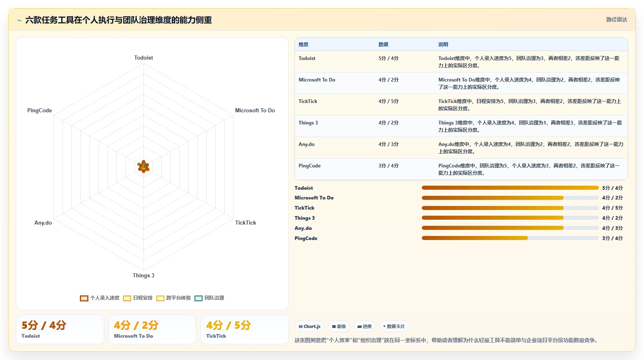Click the Todoist axis label on the radar
The image size is (644, 360).
(x=144, y=58)
